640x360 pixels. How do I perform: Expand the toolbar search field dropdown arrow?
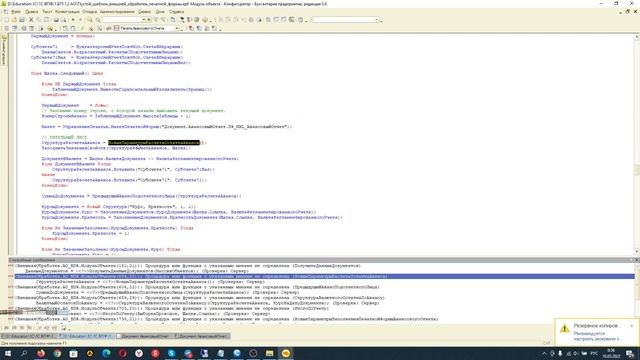144,20
